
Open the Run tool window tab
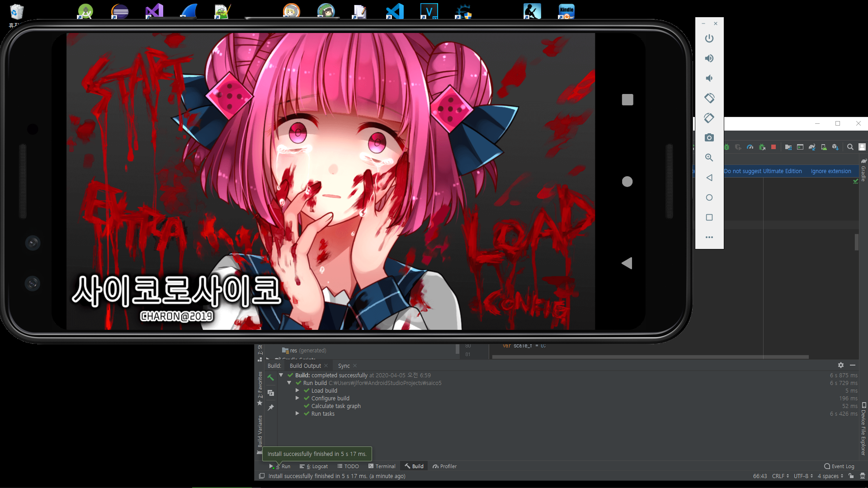pyautogui.click(x=280, y=466)
